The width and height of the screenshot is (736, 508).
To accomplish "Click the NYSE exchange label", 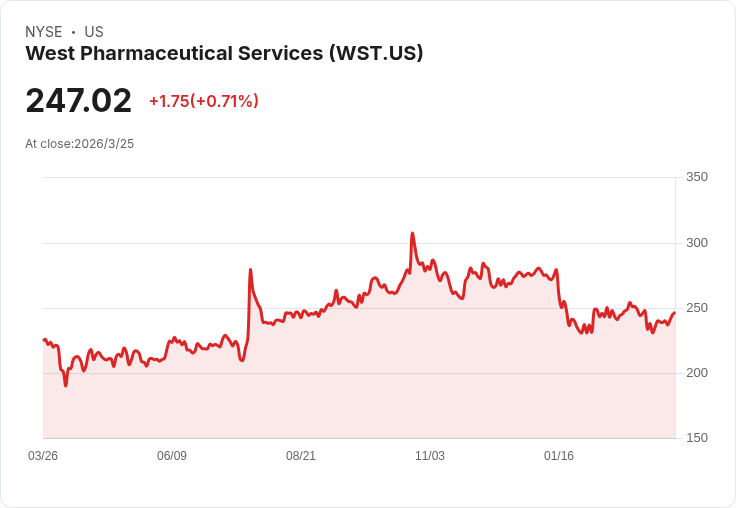I will coord(44,32).
